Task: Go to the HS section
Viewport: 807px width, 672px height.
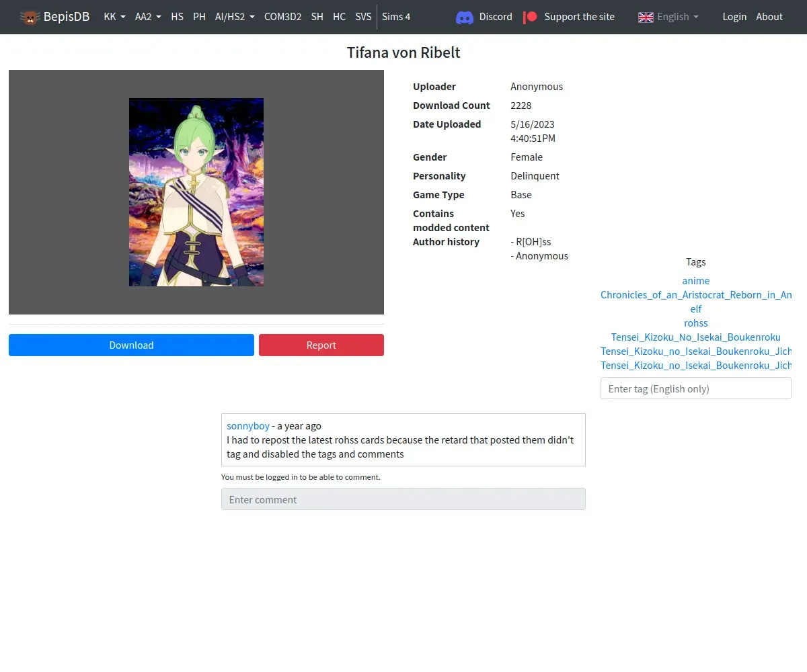Action: [x=177, y=17]
